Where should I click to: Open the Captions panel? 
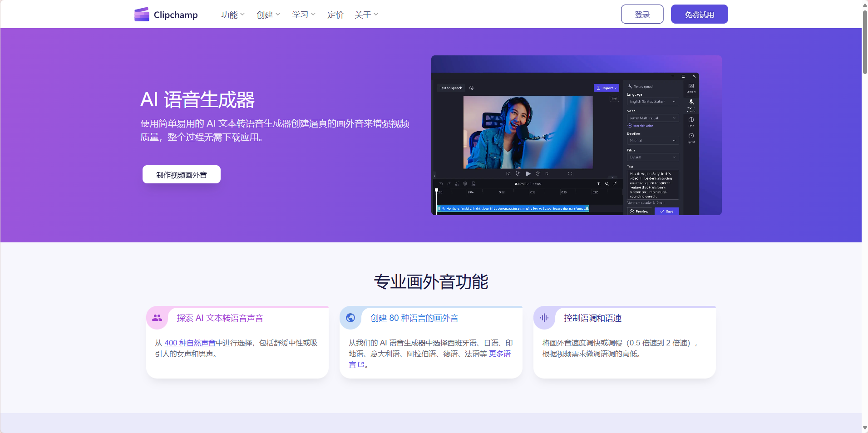pos(691,86)
